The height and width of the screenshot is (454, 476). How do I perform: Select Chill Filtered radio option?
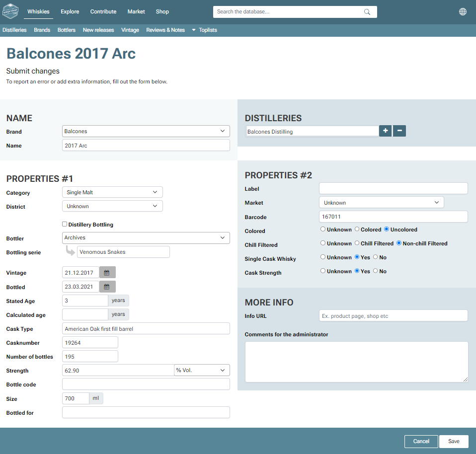(x=357, y=243)
